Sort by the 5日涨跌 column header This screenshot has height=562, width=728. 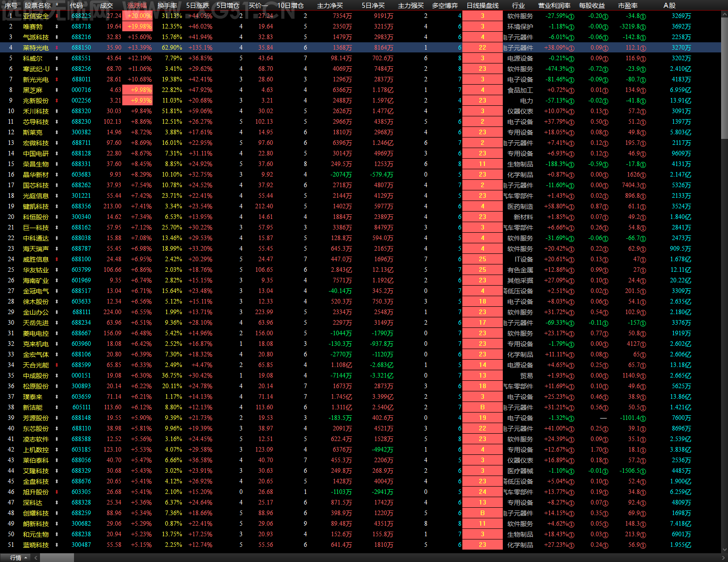coord(198,6)
